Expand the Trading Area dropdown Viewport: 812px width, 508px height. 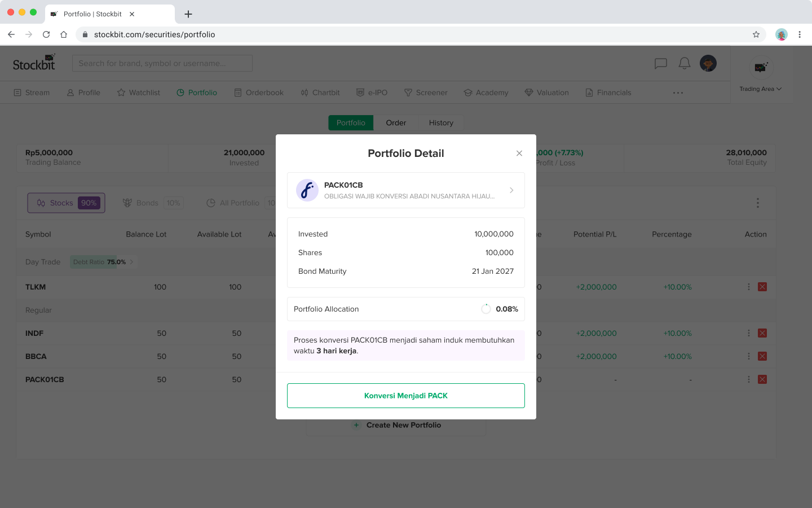(761, 89)
